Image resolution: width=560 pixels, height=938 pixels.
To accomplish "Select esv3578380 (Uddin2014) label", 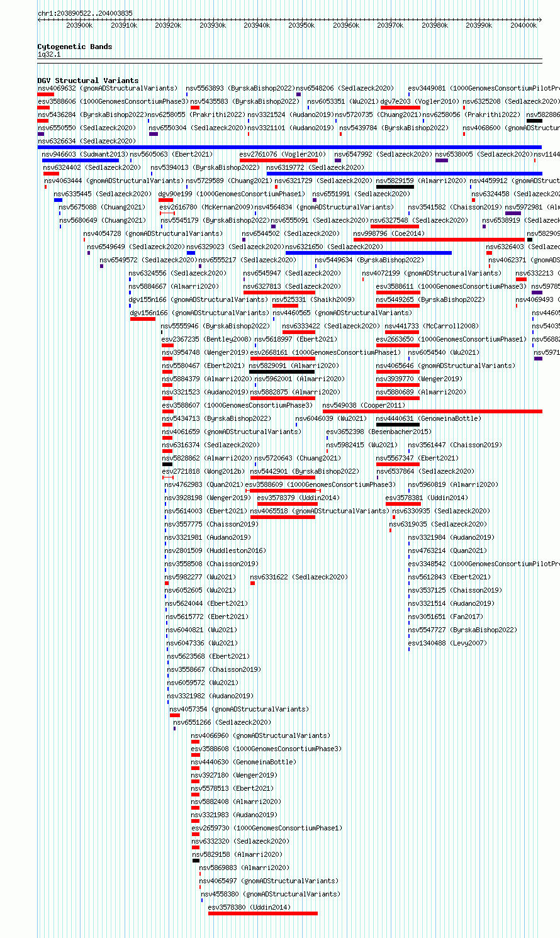I will coord(249,907).
